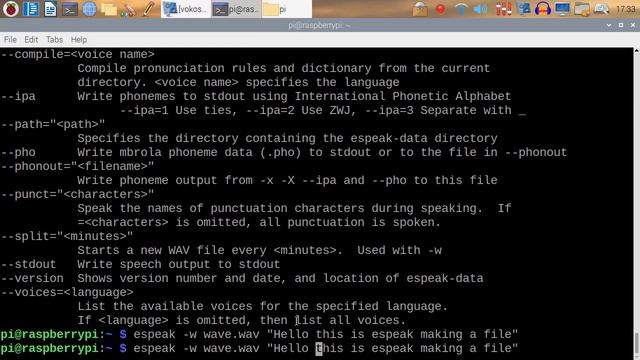Click the '--stdout' option text
640x360 pixels.
tap(28, 264)
